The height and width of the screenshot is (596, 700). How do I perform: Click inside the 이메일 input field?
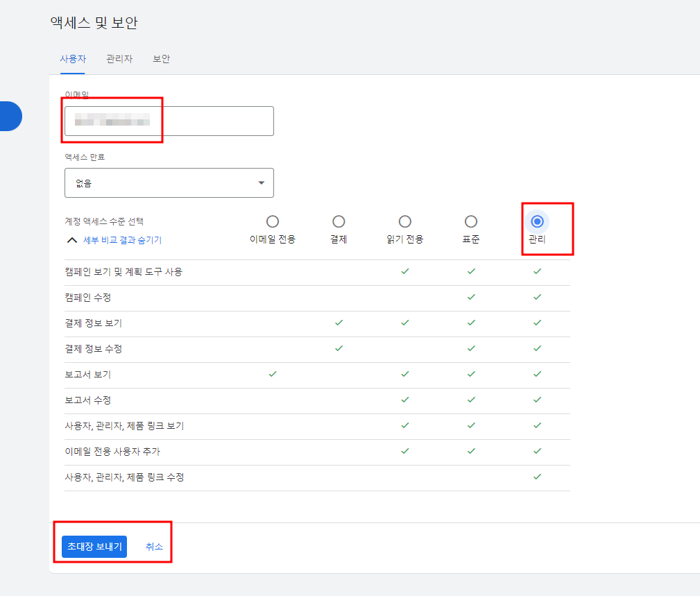point(169,121)
